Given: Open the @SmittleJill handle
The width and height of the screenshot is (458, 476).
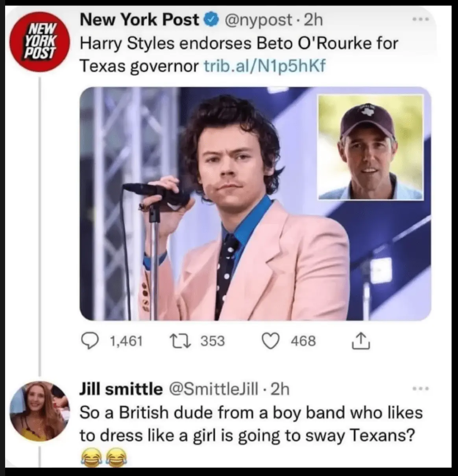Looking at the screenshot, I should click(213, 389).
